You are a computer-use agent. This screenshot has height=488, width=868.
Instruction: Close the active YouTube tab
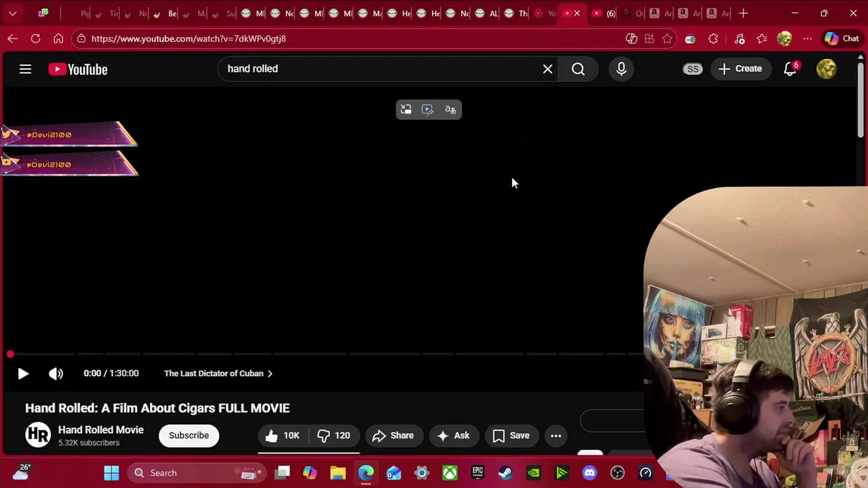coord(577,14)
